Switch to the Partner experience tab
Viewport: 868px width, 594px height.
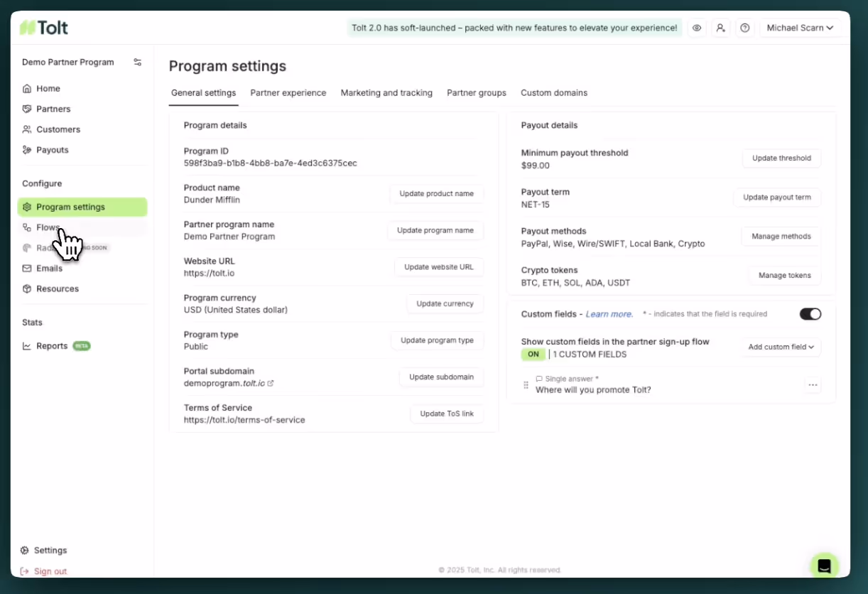pos(288,93)
